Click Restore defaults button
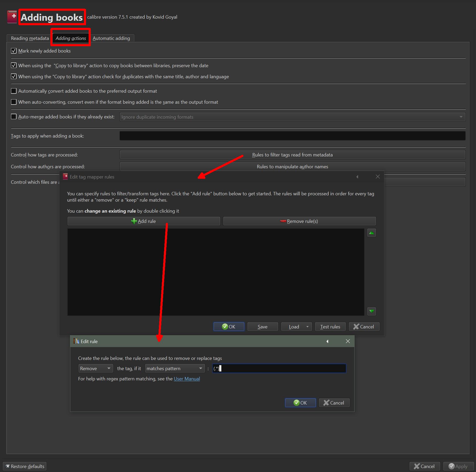 [x=25, y=466]
